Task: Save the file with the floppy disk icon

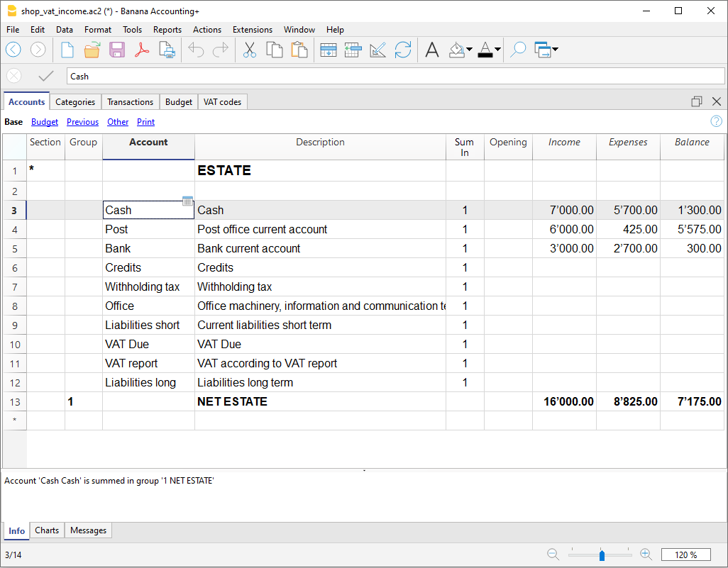Action: (116, 49)
